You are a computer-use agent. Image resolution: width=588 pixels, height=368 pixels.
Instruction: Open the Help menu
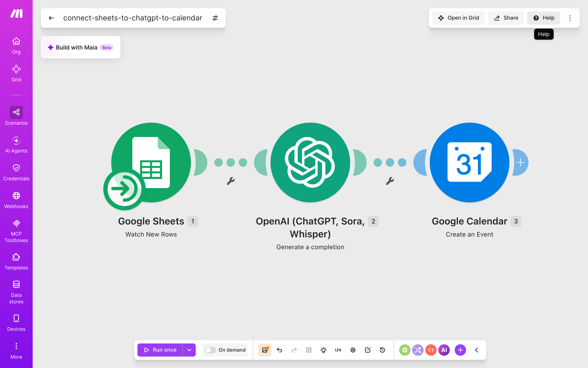point(543,18)
